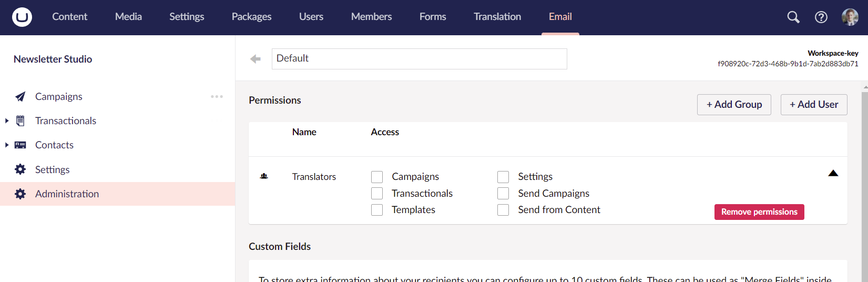Click the Translators group icon
868x282 pixels.
click(264, 176)
